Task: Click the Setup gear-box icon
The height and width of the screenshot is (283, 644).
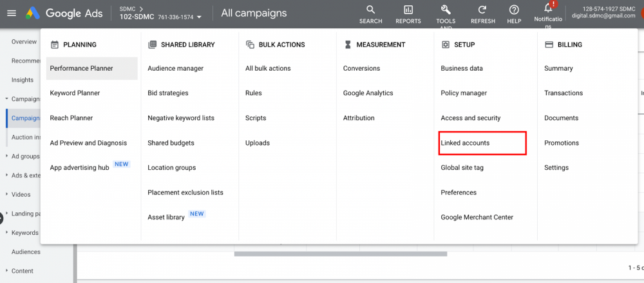Action: tap(445, 45)
